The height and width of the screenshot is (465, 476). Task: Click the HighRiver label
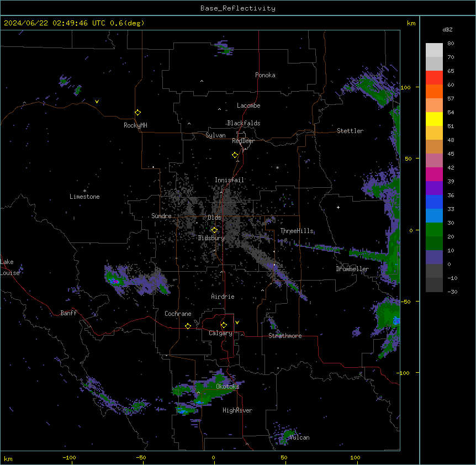[237, 410]
